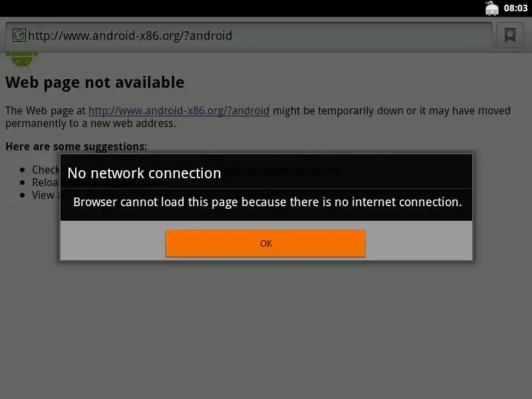Image resolution: width=532 pixels, height=399 pixels.
Task: Tap the 'Browser cannot load this page' message
Action: tap(267, 202)
